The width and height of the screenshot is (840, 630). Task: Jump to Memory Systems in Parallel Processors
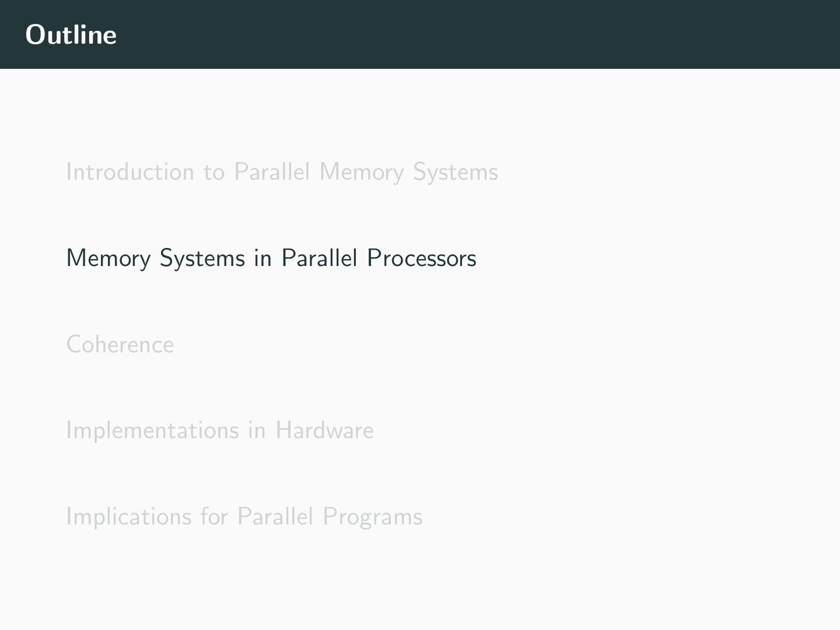tap(271, 258)
